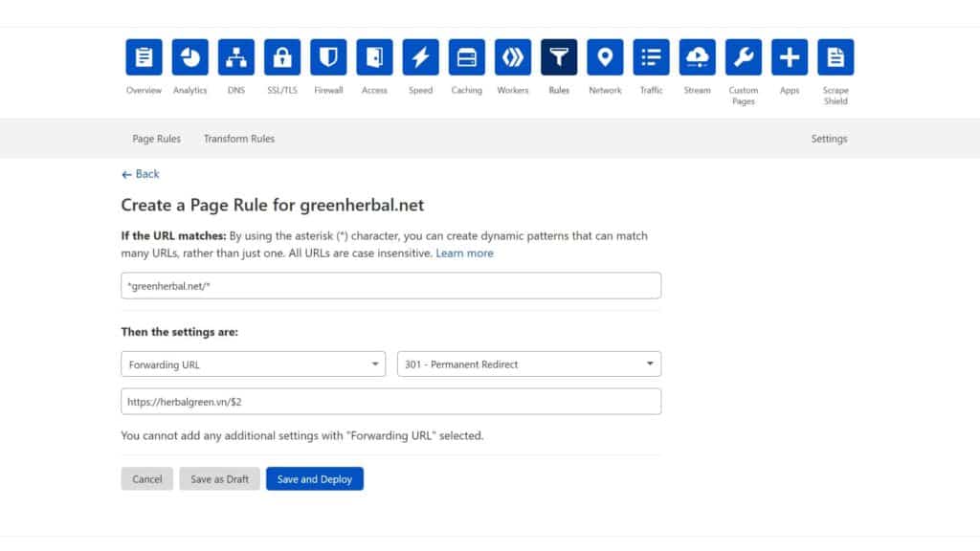Switch to the Transform Rules tab
This screenshot has height=551, width=980.
(238, 139)
